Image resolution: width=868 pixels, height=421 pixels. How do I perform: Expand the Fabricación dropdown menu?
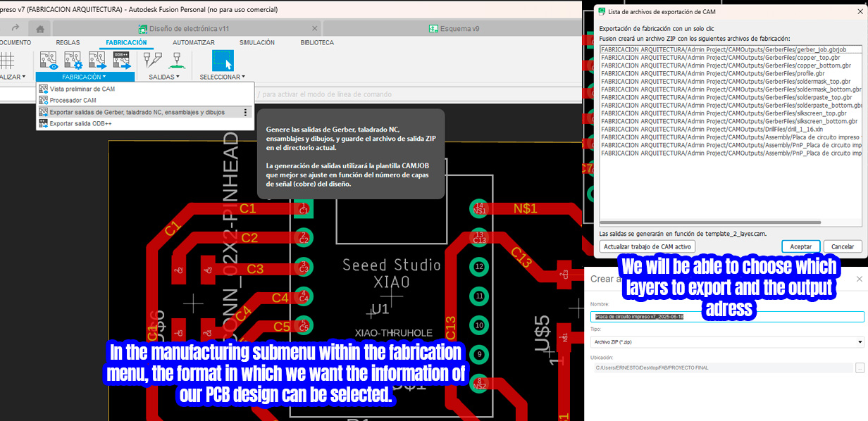tap(85, 77)
